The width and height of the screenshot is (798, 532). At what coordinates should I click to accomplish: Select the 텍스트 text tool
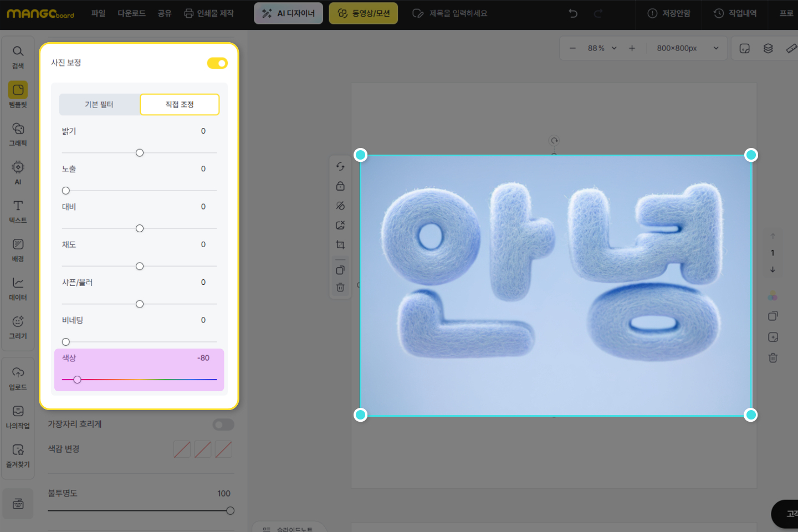(x=18, y=211)
